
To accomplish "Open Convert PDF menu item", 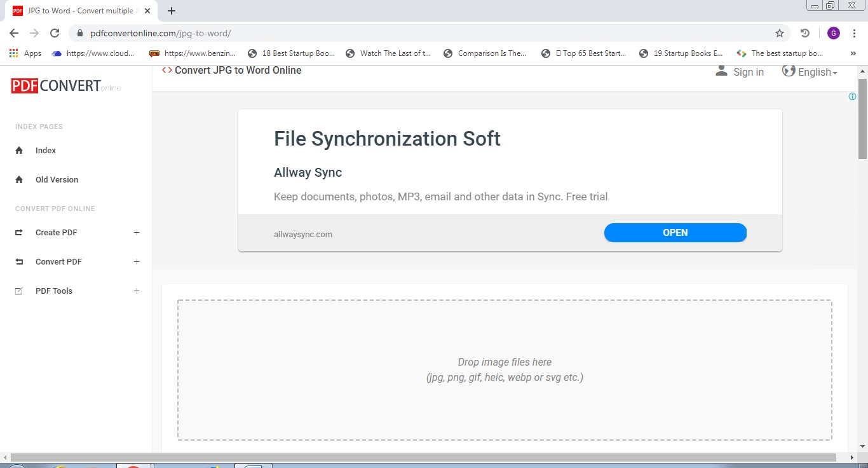I will [58, 262].
